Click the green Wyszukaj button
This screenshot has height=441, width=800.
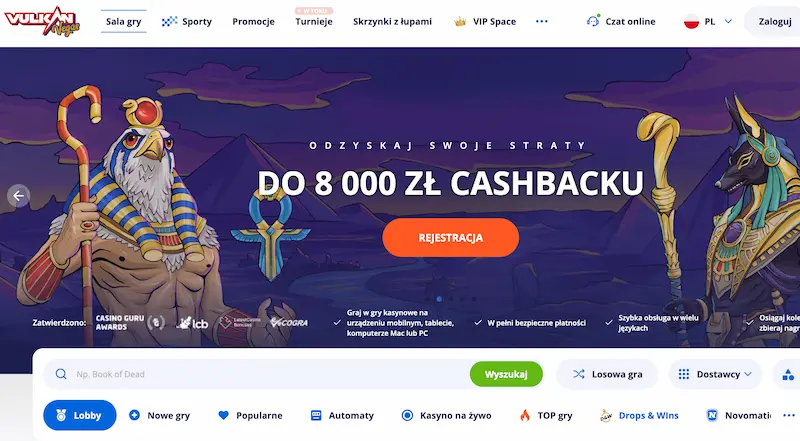click(x=506, y=374)
